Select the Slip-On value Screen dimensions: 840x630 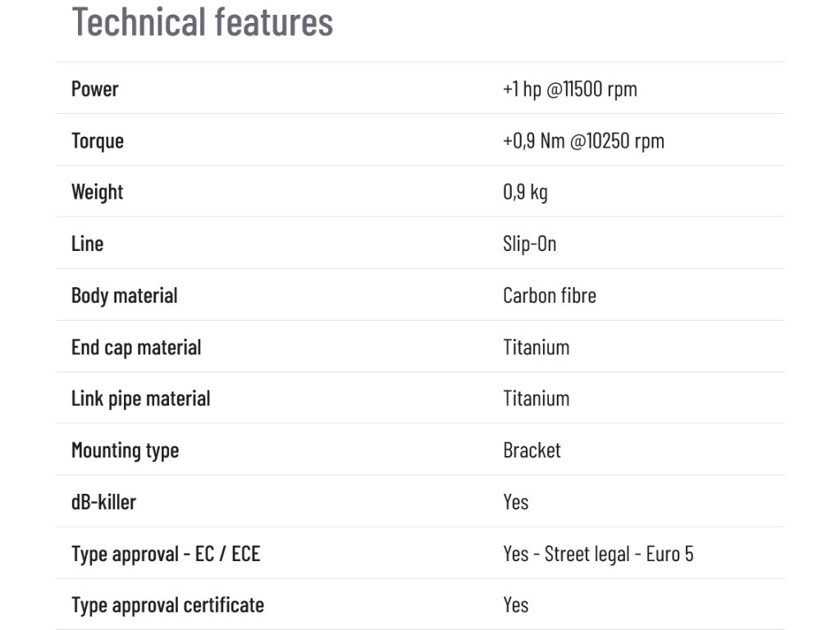coord(529,244)
